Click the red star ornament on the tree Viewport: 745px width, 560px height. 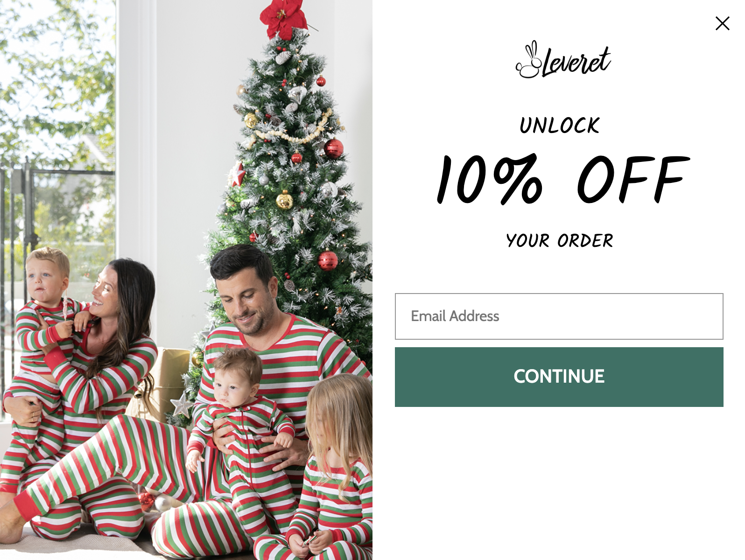pyautogui.click(x=237, y=175)
